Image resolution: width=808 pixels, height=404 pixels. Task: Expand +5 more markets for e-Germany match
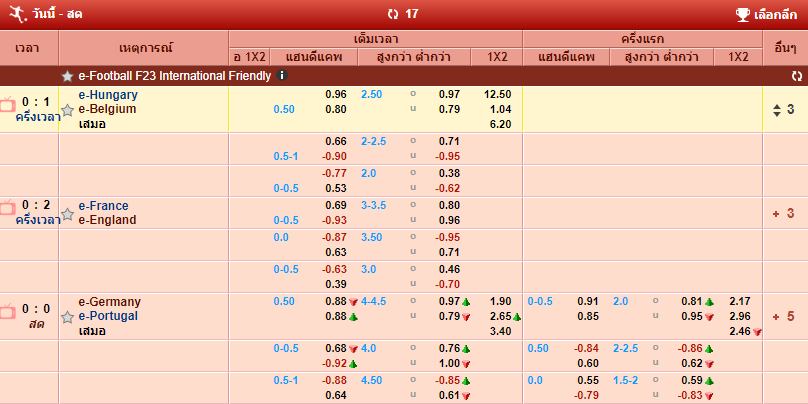coord(783,316)
